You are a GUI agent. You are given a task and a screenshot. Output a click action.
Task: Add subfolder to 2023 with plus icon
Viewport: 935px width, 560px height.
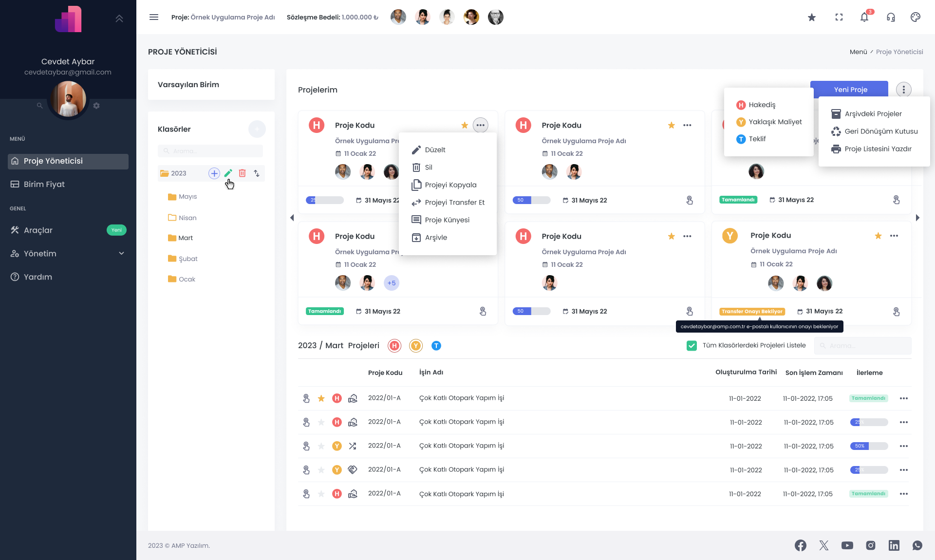tap(214, 173)
